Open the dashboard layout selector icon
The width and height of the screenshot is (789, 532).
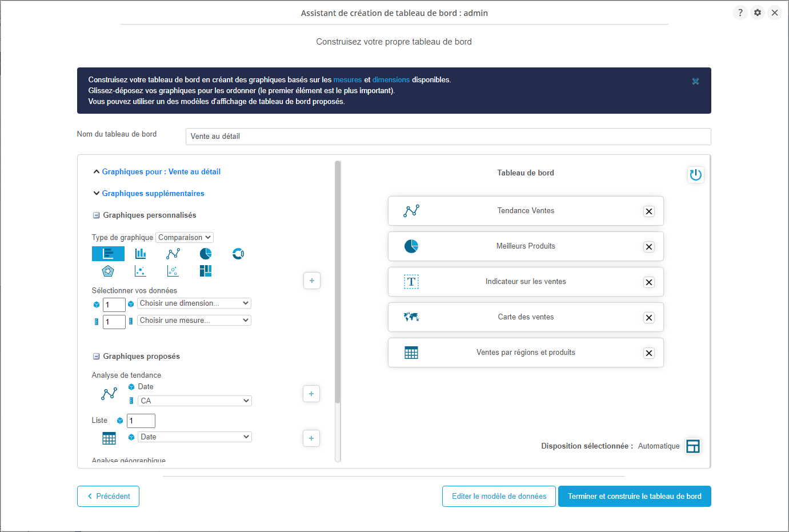tap(693, 446)
